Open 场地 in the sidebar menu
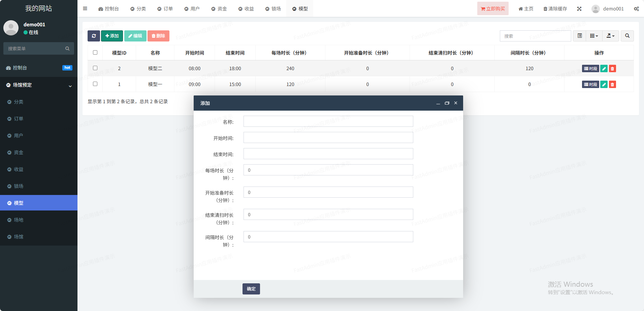This screenshot has height=311, width=644. (19, 220)
